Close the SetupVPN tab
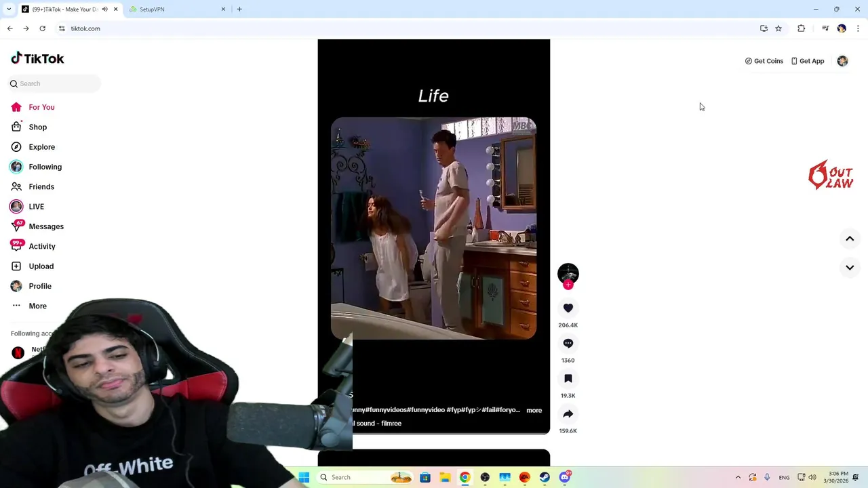 tap(223, 9)
